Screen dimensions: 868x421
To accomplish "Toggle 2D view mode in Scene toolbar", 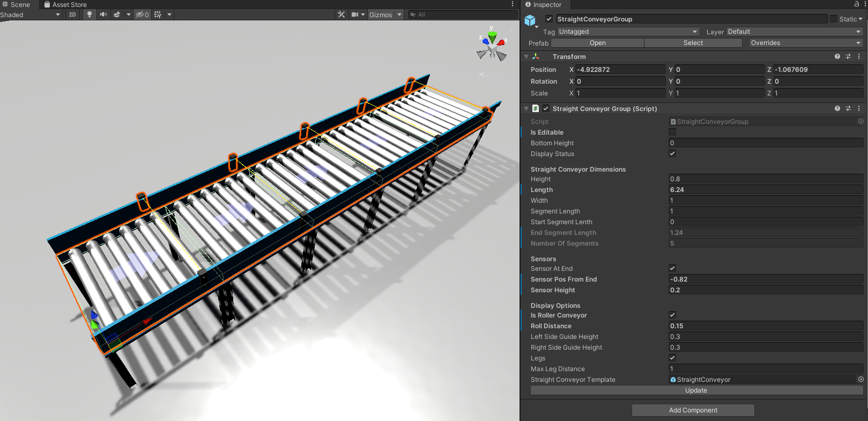I will 72,14.
